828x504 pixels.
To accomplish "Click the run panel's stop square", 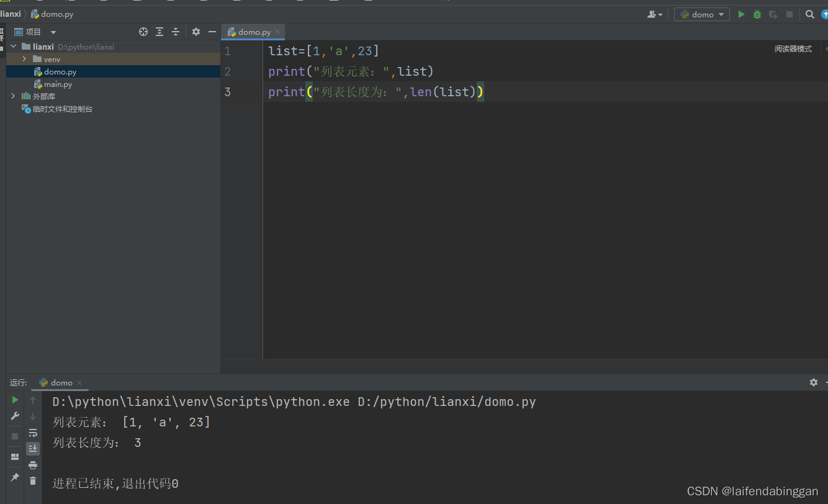I will (x=15, y=436).
